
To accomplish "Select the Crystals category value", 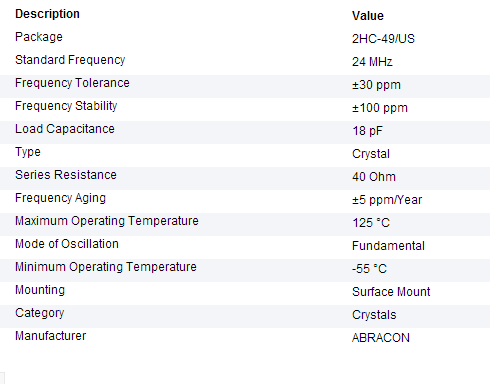I will click(x=374, y=315).
